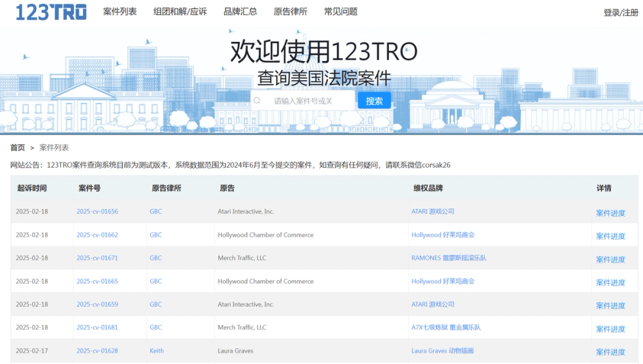This screenshot has height=364, width=643.
Task: Open 案件进度 for case 2025-cv-01659
Action: click(x=611, y=305)
